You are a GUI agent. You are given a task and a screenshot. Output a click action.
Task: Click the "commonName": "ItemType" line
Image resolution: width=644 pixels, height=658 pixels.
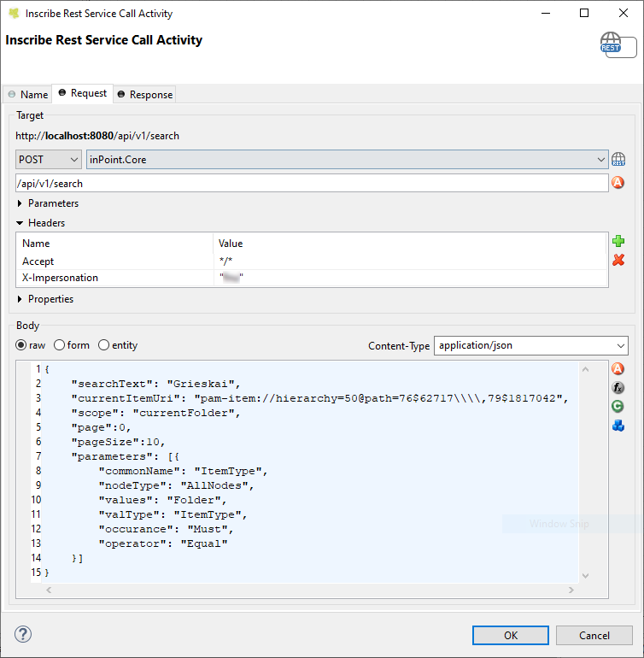[183, 471]
